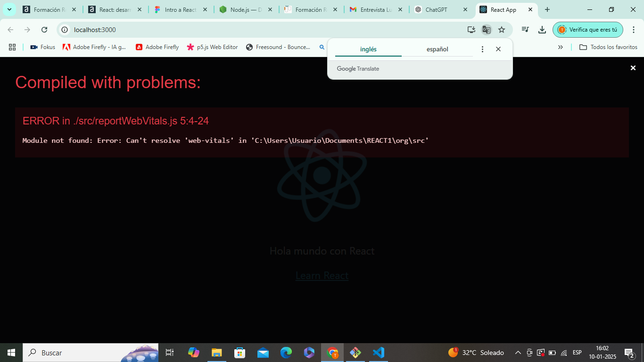Open Visual Studio Code from the taskbar
Viewport: 644px width, 362px height.
(379, 353)
